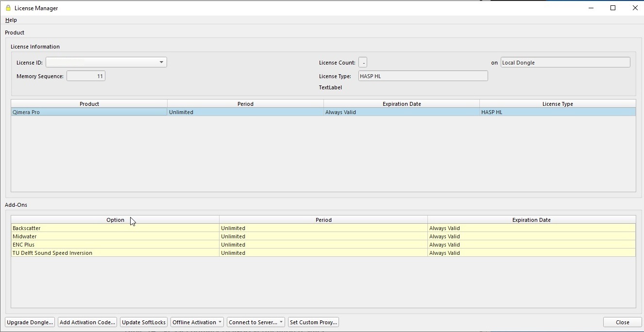The height and width of the screenshot is (332, 644).
Task: Click the Memory Sequence field
Action: coord(86,76)
